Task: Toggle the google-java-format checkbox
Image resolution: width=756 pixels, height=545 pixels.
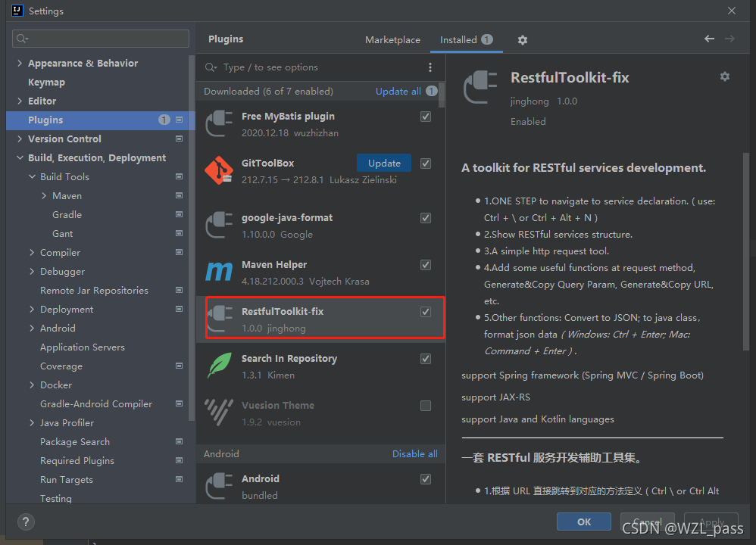Action: pos(426,218)
